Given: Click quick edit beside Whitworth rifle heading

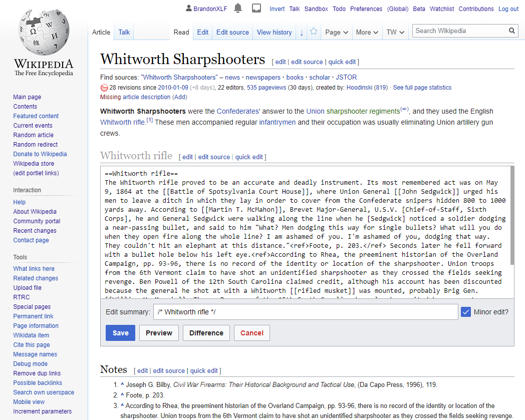Looking at the screenshot, I should [249, 157].
